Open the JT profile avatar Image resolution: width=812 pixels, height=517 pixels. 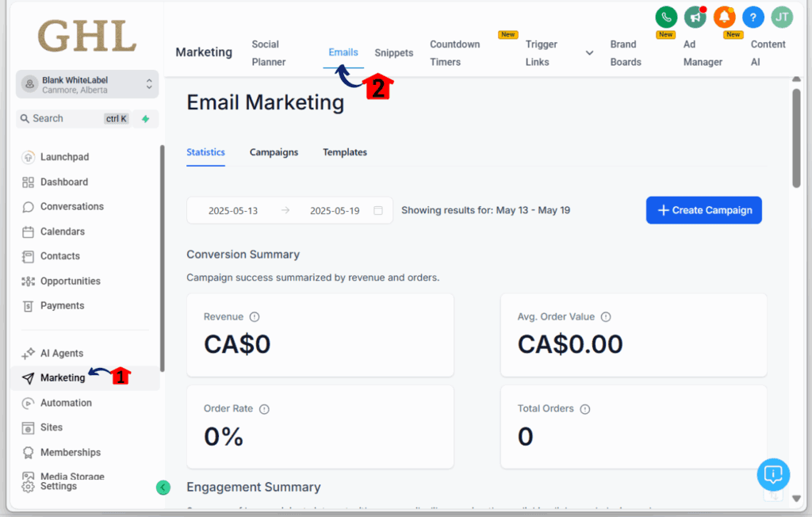(x=782, y=17)
